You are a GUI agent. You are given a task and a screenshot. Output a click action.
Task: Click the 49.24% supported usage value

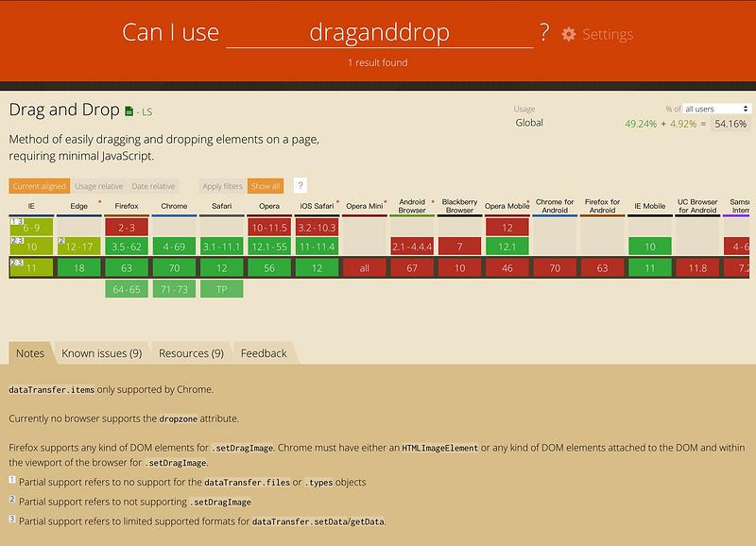pyautogui.click(x=641, y=124)
